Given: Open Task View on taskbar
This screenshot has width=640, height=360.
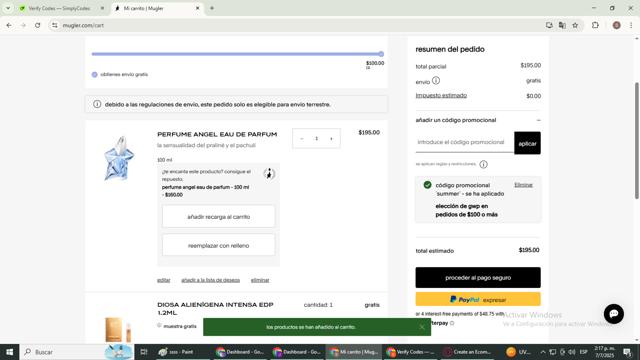Looking at the screenshot, I should click(x=144, y=352).
